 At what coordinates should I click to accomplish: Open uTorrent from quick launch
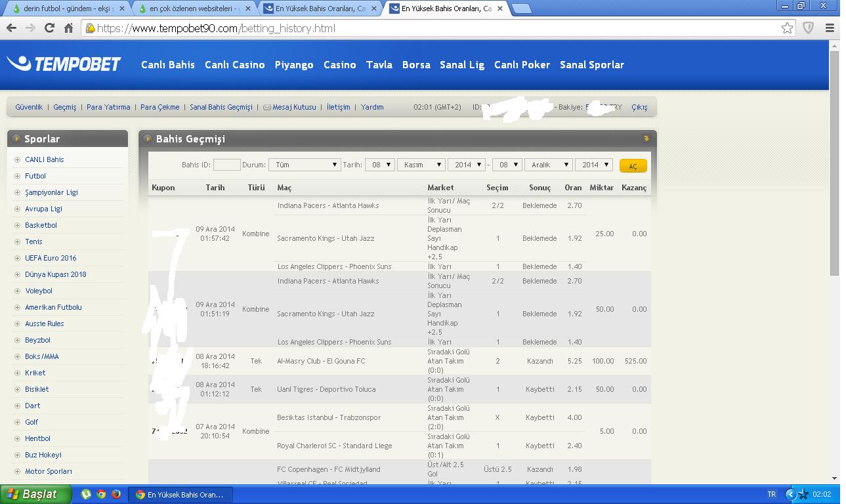point(85,494)
